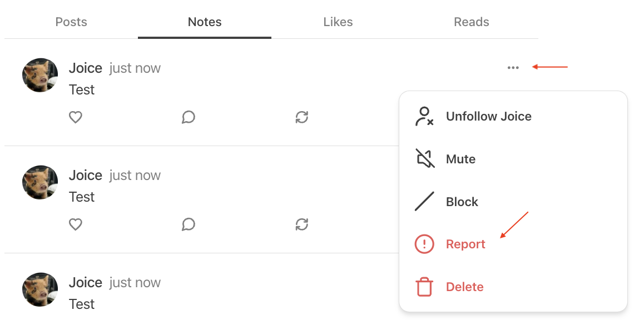Click the muted speaker icon
The width and height of the screenshot is (644, 320).
(425, 159)
